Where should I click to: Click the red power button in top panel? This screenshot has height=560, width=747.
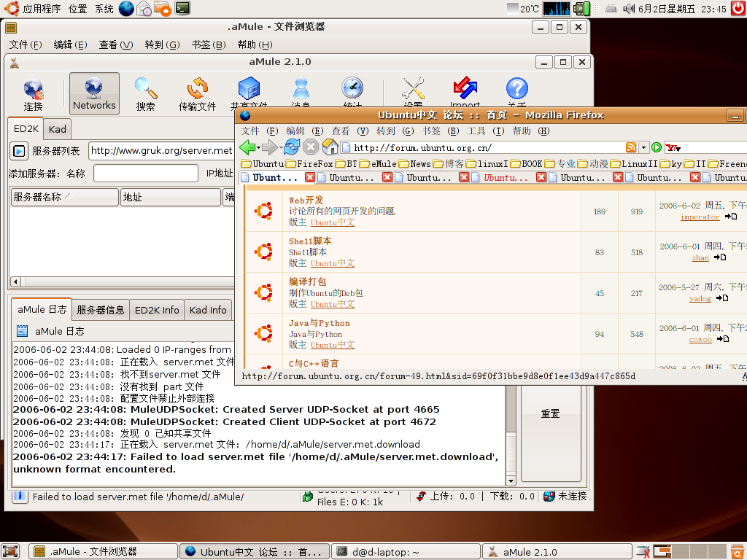[738, 8]
